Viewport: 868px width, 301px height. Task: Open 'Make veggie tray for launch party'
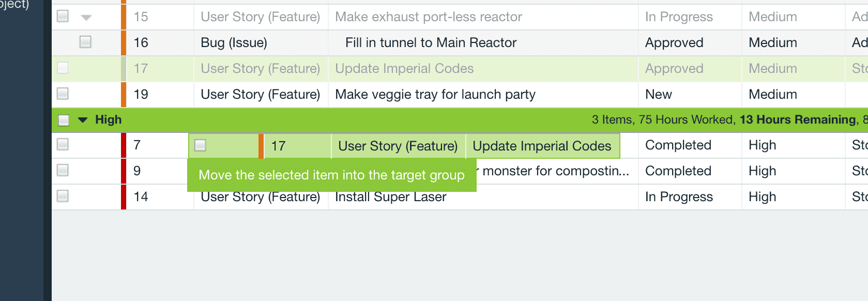click(435, 95)
